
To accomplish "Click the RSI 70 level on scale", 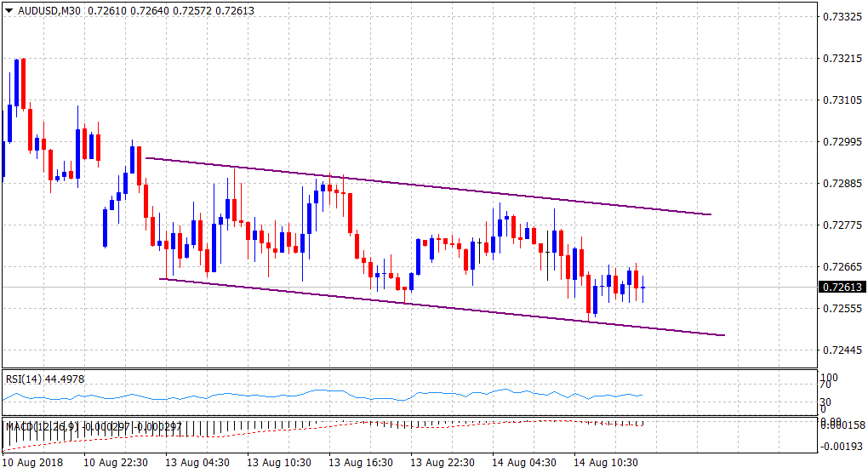I will point(825,389).
